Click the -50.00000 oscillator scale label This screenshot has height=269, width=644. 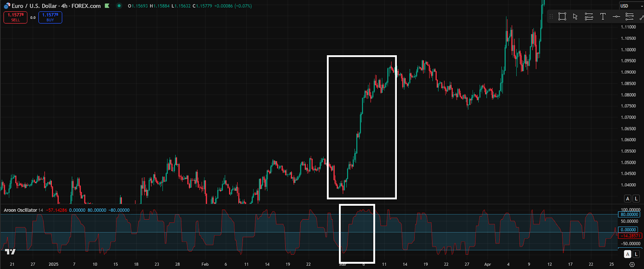coord(630,244)
